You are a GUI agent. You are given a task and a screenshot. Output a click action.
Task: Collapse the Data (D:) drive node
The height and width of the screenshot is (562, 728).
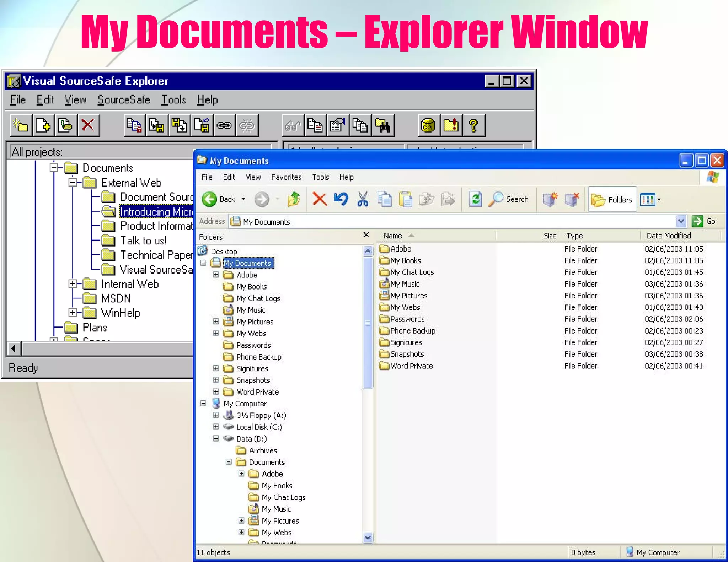pyautogui.click(x=216, y=438)
